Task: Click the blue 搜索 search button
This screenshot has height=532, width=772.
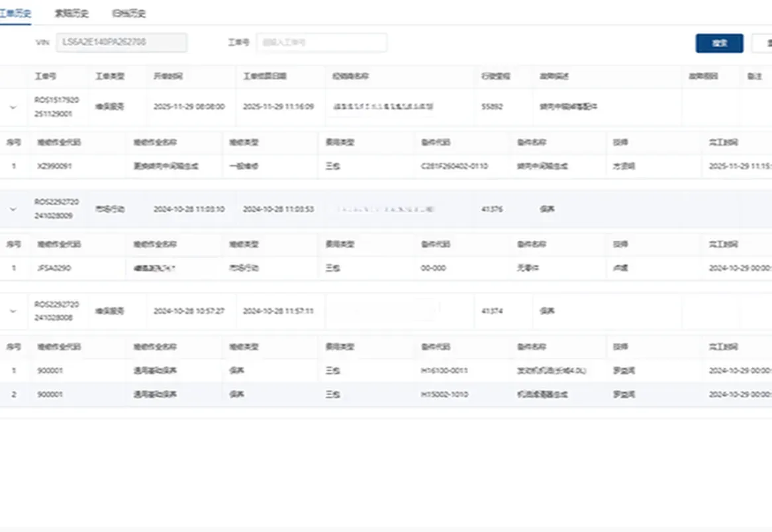Action: pos(719,42)
